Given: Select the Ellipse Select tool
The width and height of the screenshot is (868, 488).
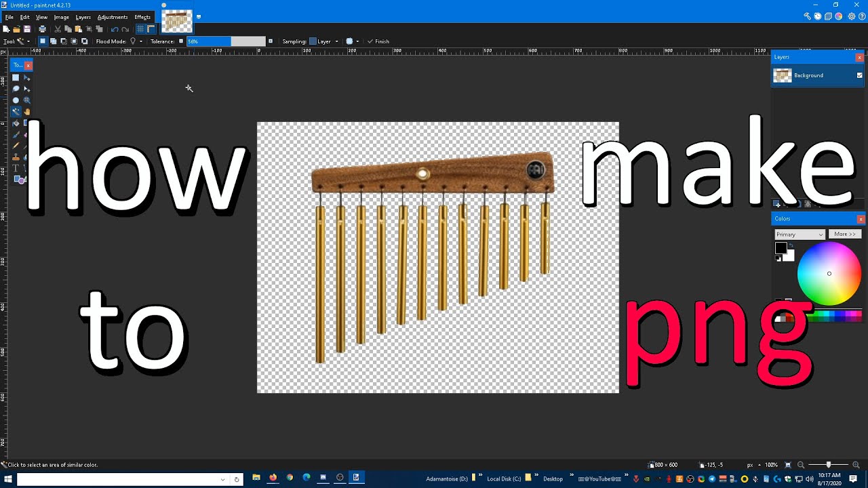Looking at the screenshot, I should [16, 100].
